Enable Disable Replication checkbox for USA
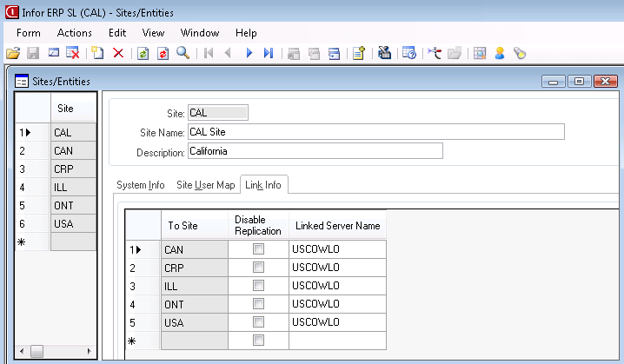624x364 pixels. click(x=258, y=322)
